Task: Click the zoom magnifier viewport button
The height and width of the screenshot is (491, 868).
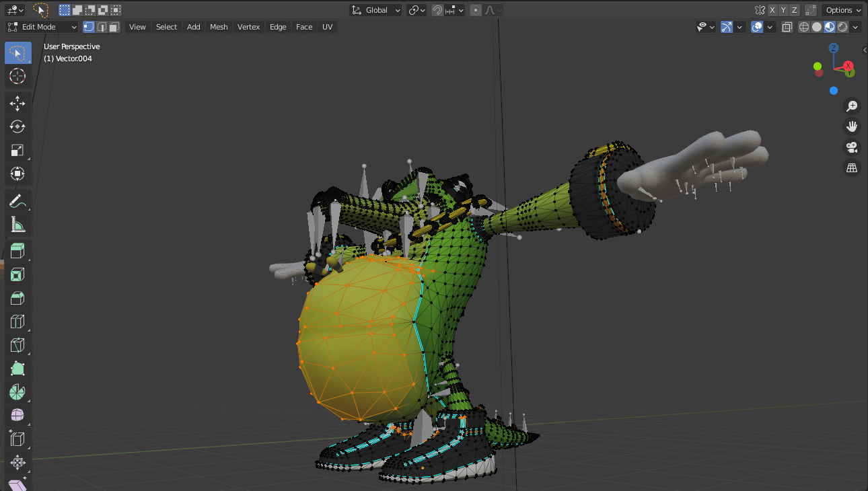Action: click(852, 106)
